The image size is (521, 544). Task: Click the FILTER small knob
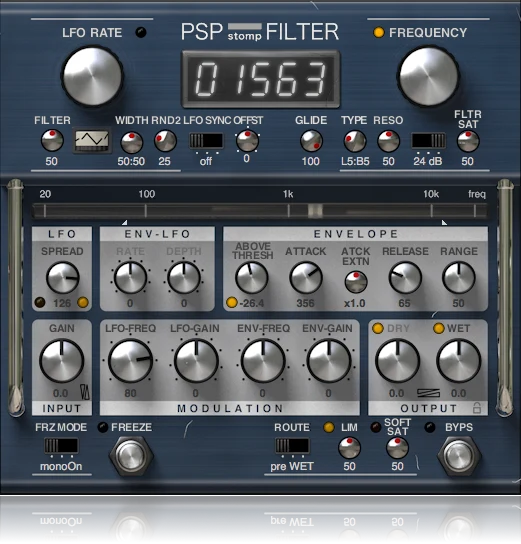tap(52, 141)
